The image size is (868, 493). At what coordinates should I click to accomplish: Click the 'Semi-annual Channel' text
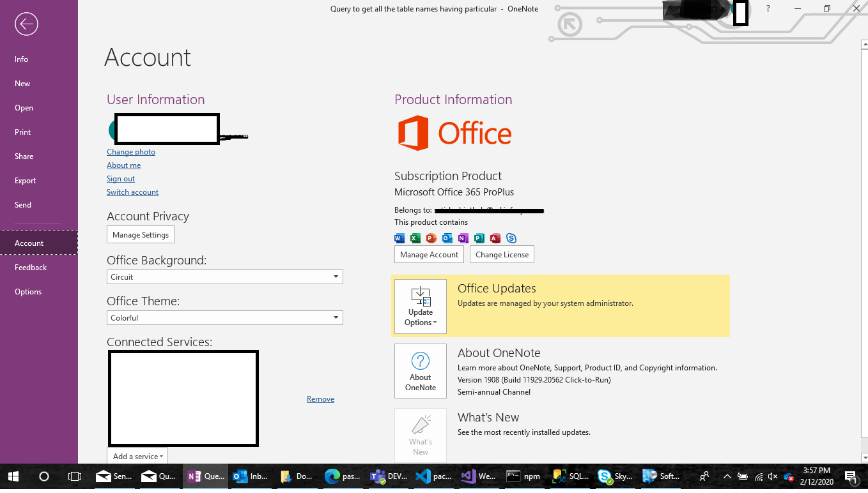(x=494, y=392)
